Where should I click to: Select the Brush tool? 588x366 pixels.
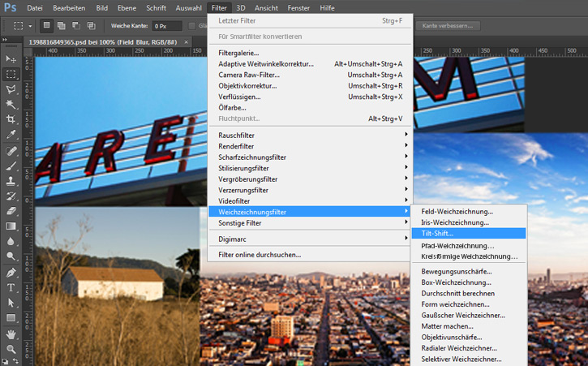pyautogui.click(x=11, y=166)
